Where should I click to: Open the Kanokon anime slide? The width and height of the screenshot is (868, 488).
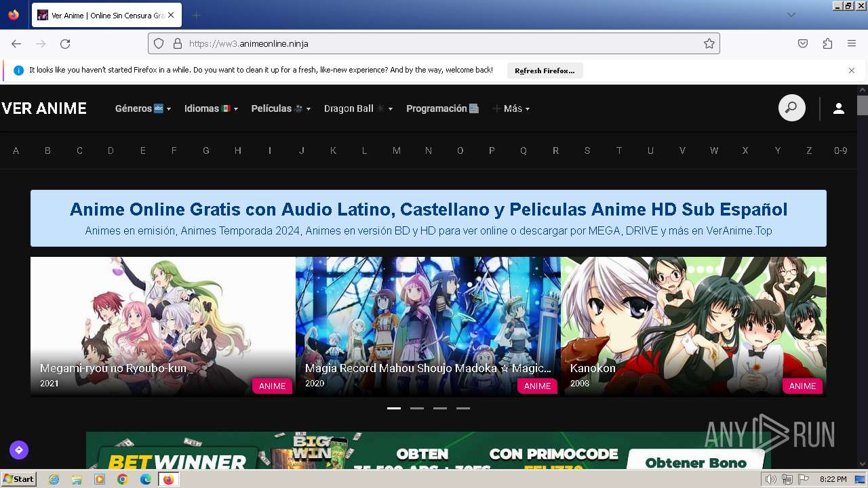coord(693,326)
